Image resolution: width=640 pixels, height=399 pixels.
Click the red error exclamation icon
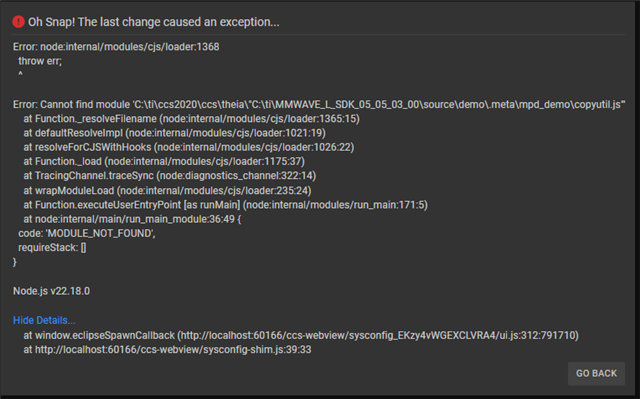click(18, 22)
